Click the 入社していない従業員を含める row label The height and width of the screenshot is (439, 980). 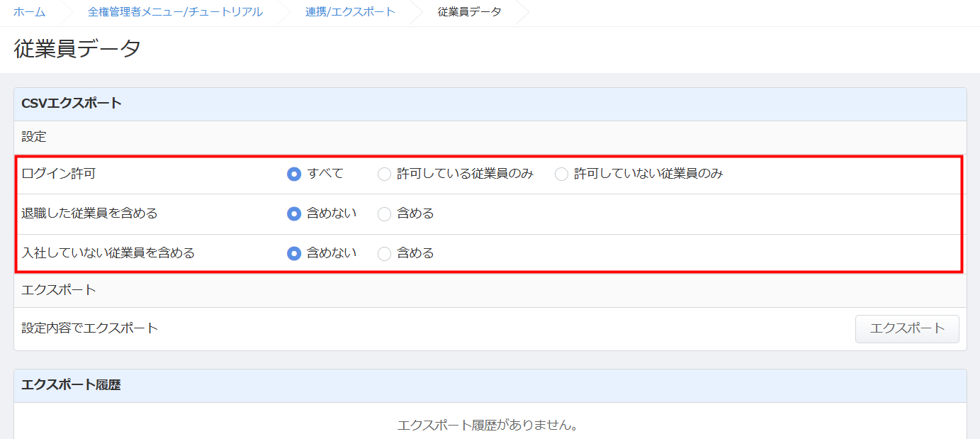coord(108,253)
